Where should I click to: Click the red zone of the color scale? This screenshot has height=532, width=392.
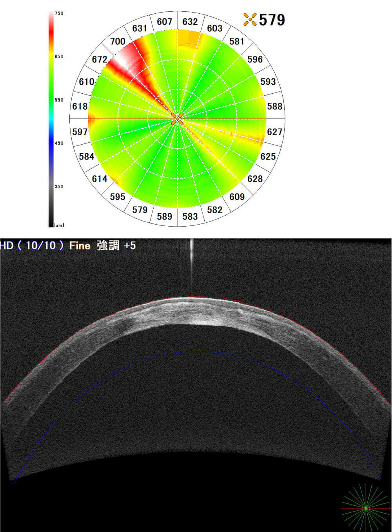[51, 35]
